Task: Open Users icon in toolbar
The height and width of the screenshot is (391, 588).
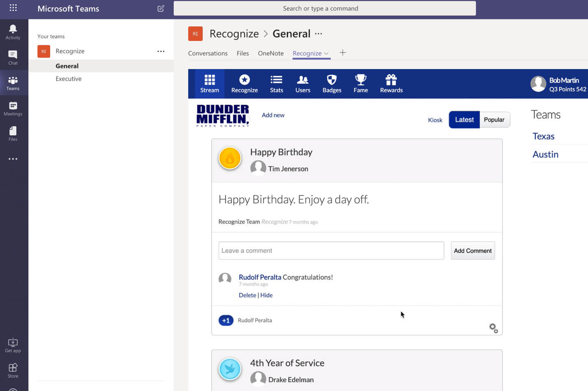Action: point(303,84)
